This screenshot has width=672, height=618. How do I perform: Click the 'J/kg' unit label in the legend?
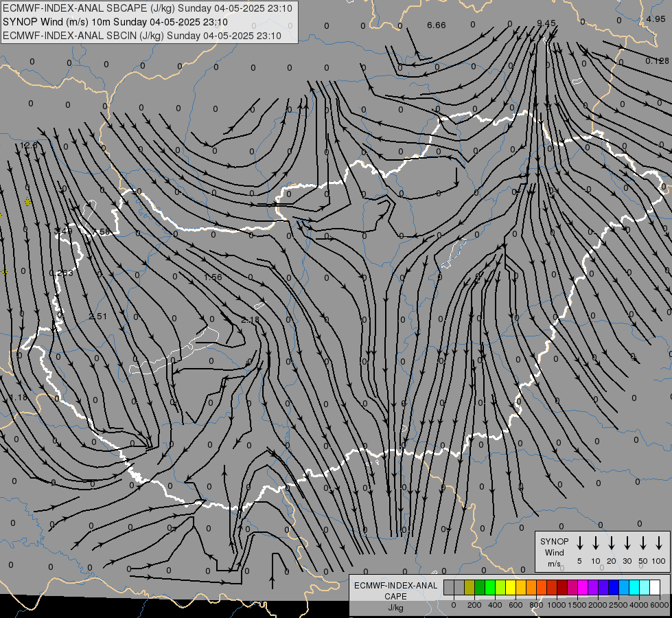coord(395,608)
